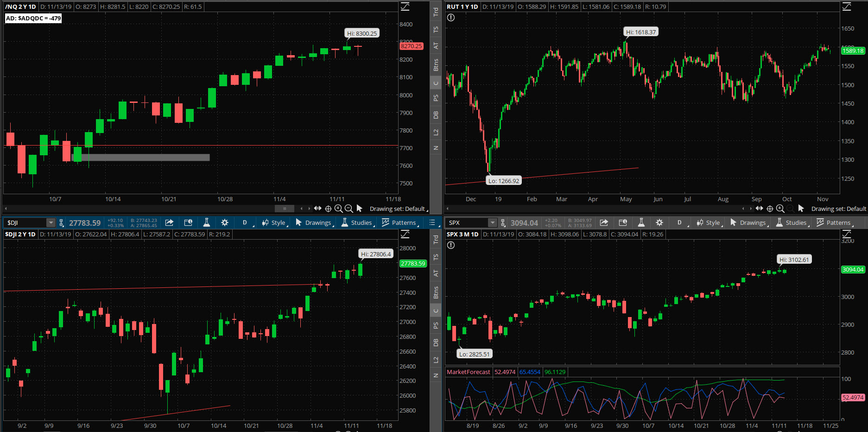The width and height of the screenshot is (868, 432).
Task: Open the SPX symbol dropdown arrow
Action: (492, 223)
